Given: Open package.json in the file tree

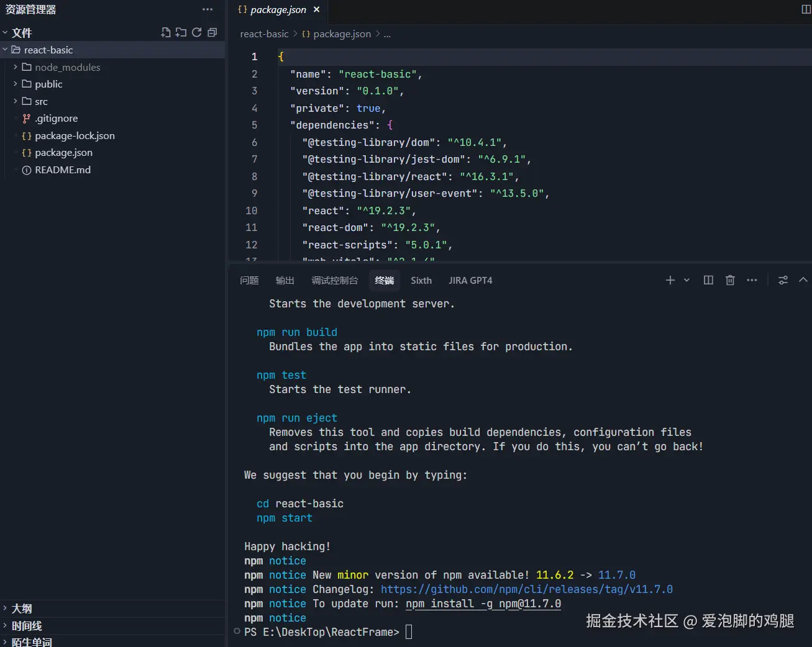Looking at the screenshot, I should click(63, 152).
